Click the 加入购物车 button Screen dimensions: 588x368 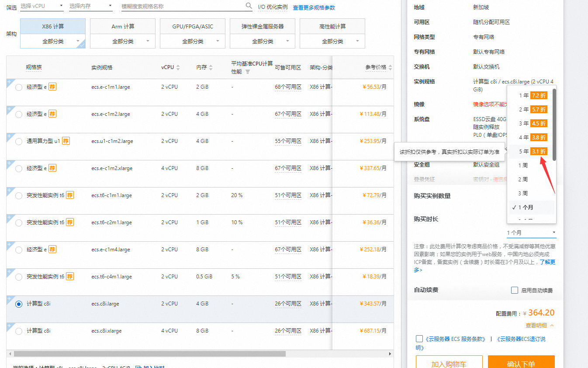[449, 362]
